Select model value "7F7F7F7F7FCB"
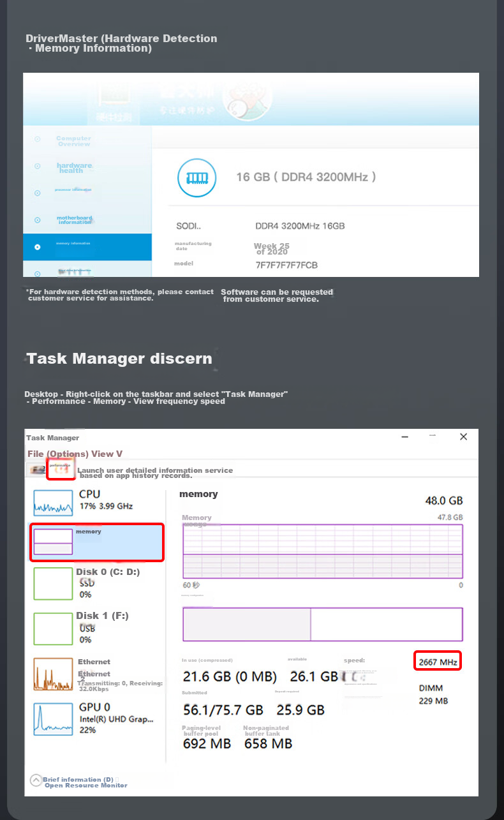 click(x=286, y=265)
